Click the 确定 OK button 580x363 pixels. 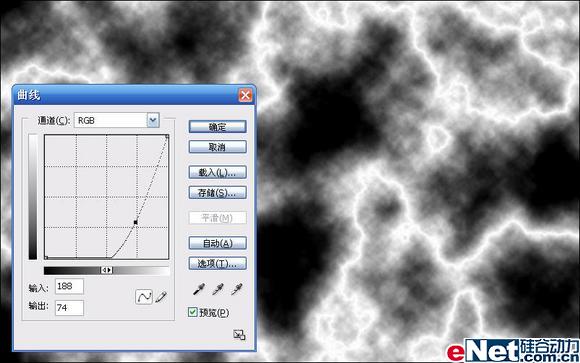click(x=218, y=127)
